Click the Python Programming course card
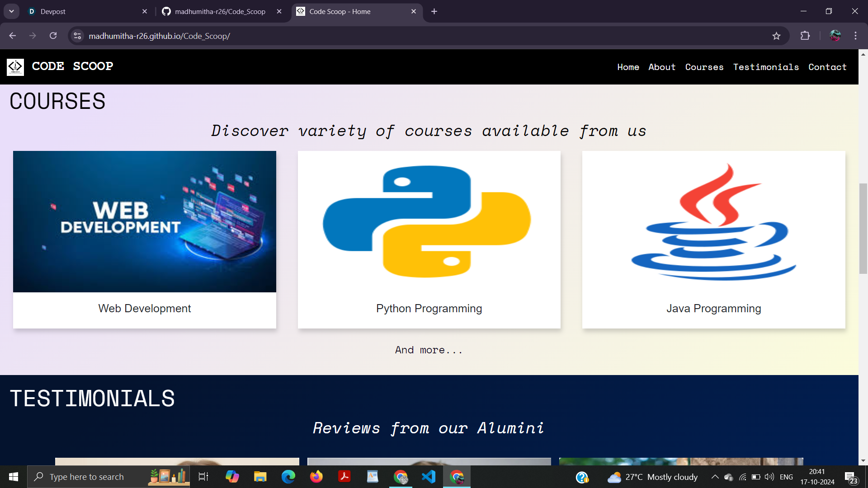 pyautogui.click(x=429, y=239)
